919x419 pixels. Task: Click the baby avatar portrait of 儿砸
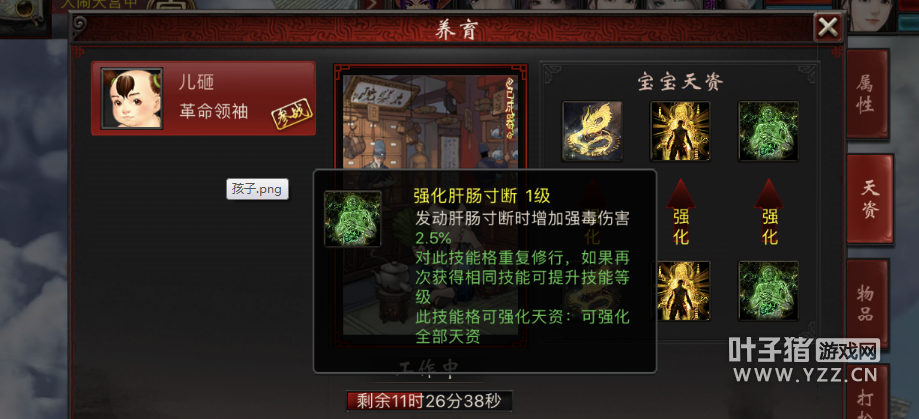point(132,98)
